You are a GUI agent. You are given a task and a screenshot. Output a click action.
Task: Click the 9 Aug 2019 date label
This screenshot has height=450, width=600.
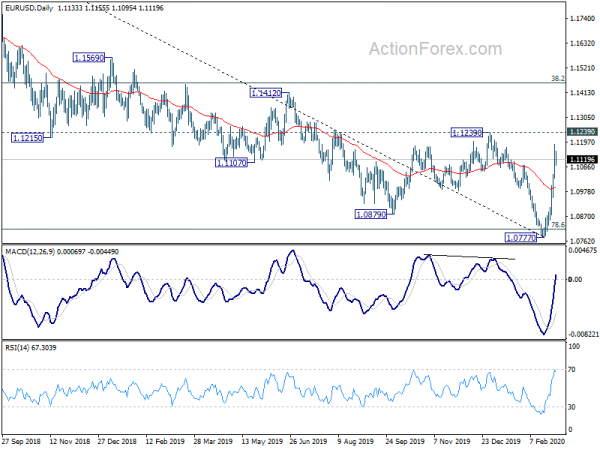(355, 441)
